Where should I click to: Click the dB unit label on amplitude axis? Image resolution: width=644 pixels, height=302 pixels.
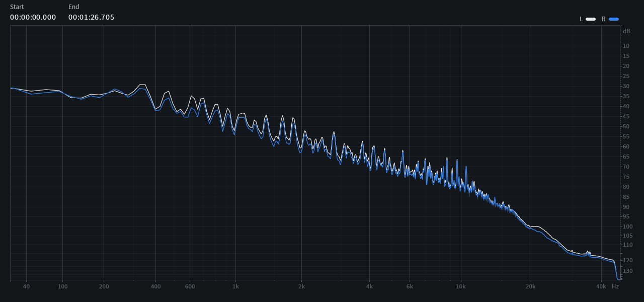point(626,31)
